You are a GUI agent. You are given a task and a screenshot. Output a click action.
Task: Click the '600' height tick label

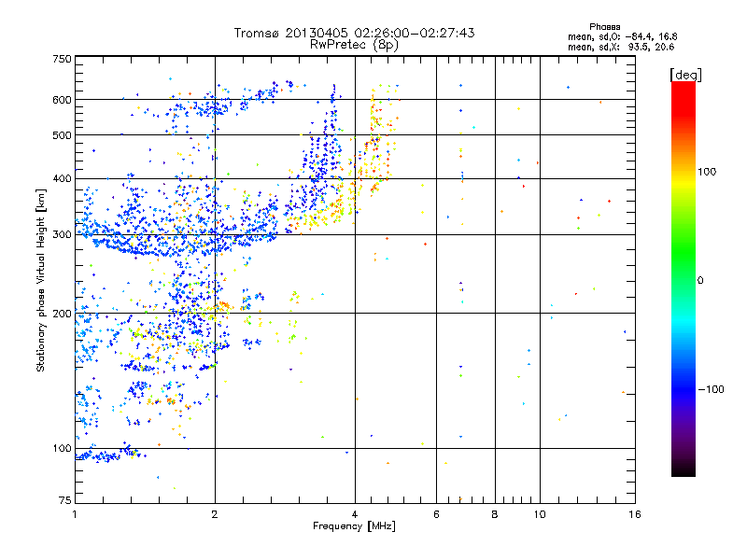62,100
